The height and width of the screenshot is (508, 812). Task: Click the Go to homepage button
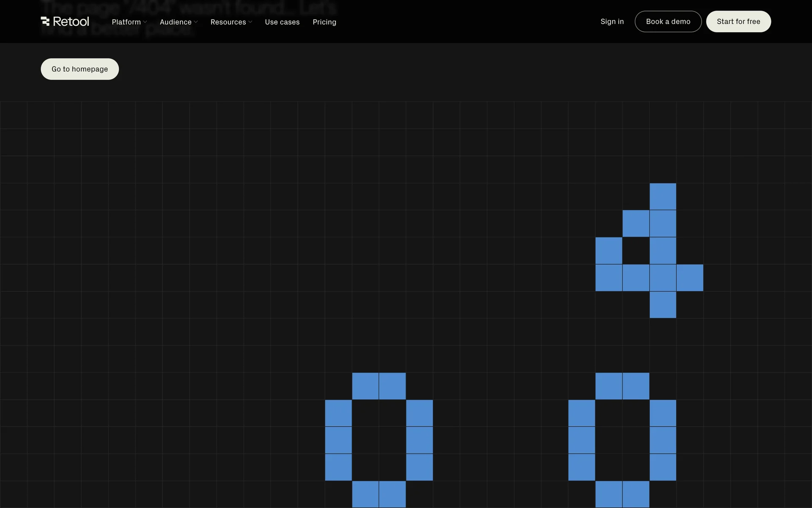point(80,69)
